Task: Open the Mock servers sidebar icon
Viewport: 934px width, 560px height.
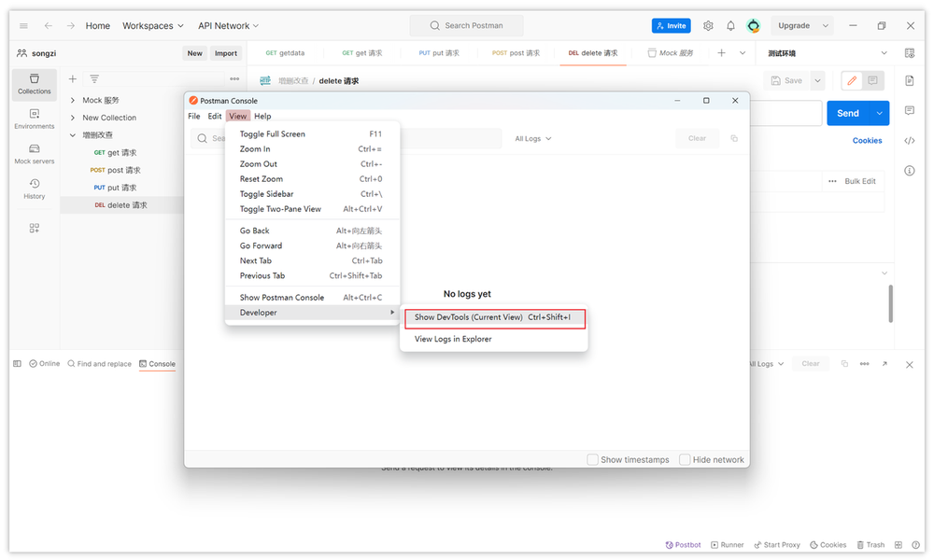Action: 34,153
